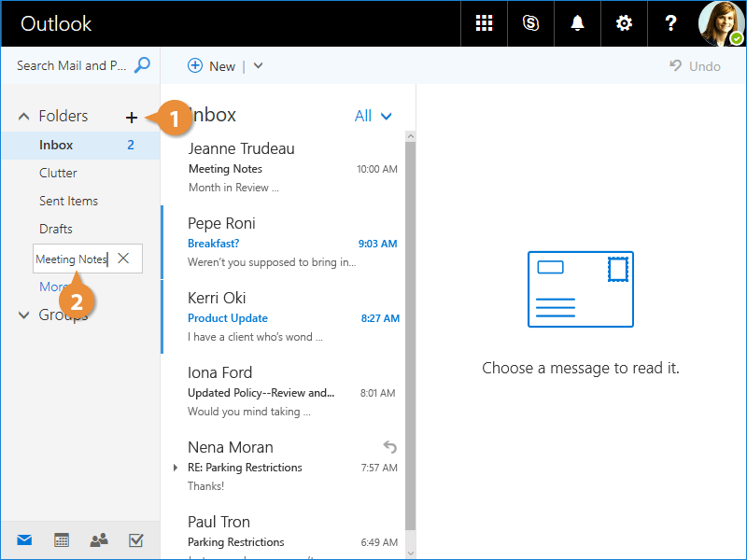Open the All filter dropdown
This screenshot has width=747, height=560.
coord(373,116)
